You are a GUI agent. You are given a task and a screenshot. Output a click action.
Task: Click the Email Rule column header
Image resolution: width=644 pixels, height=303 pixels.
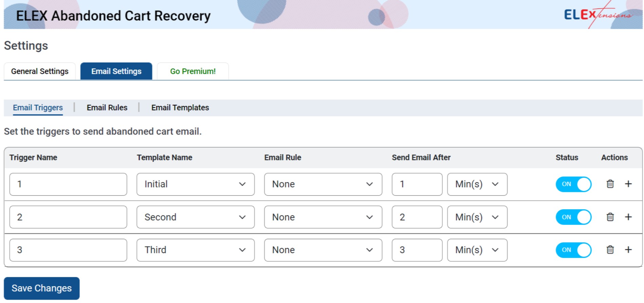pyautogui.click(x=283, y=158)
